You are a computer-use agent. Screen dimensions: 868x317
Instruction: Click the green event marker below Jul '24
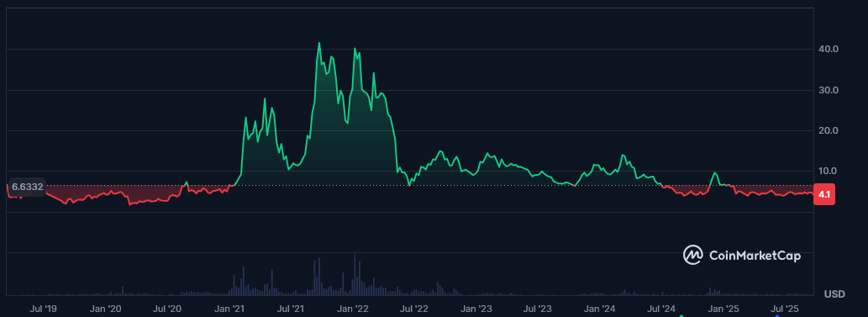681,316
